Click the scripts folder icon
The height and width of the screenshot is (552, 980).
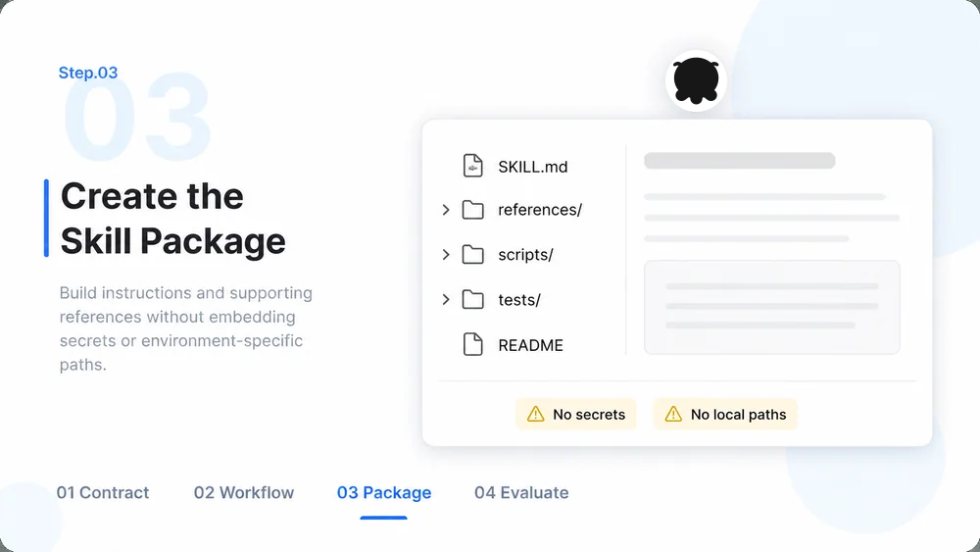click(x=472, y=255)
